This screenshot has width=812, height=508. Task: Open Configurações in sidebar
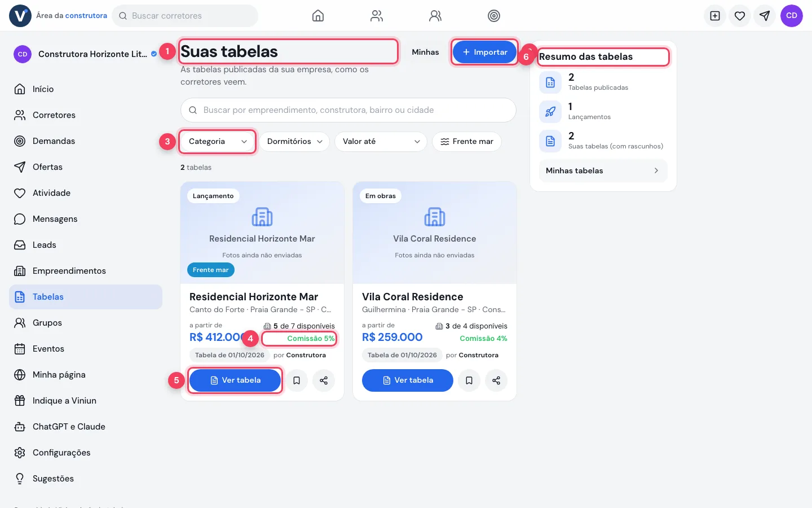(86, 453)
